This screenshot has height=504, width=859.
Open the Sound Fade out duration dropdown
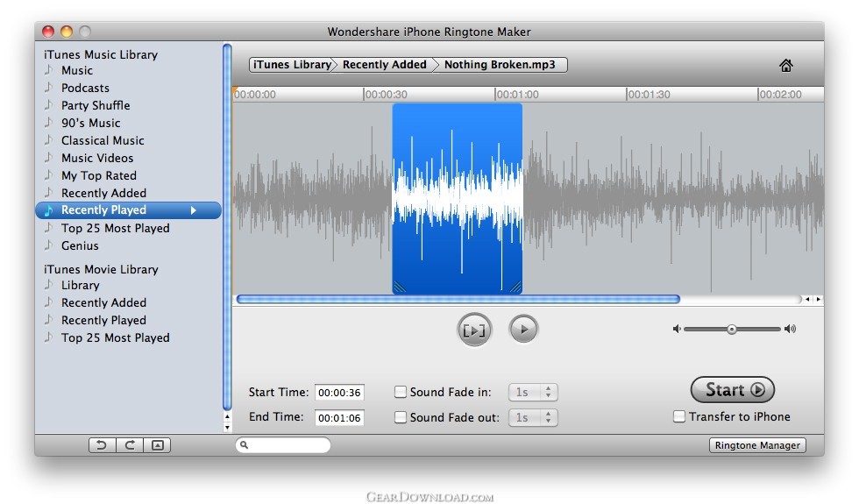(x=534, y=417)
